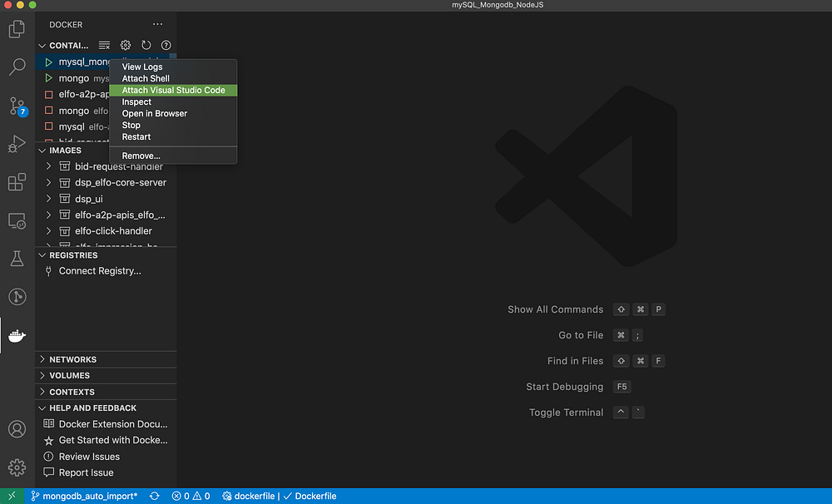Open the containers help question icon

click(x=166, y=45)
